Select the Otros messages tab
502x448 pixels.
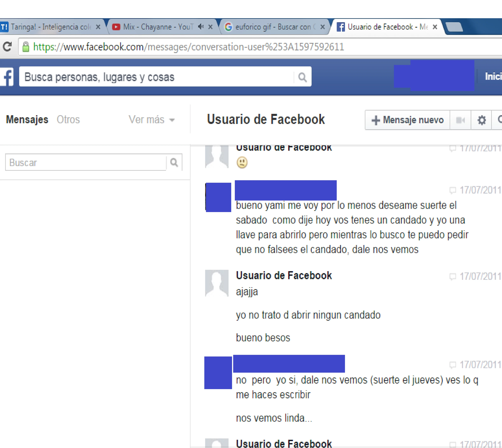pyautogui.click(x=68, y=120)
